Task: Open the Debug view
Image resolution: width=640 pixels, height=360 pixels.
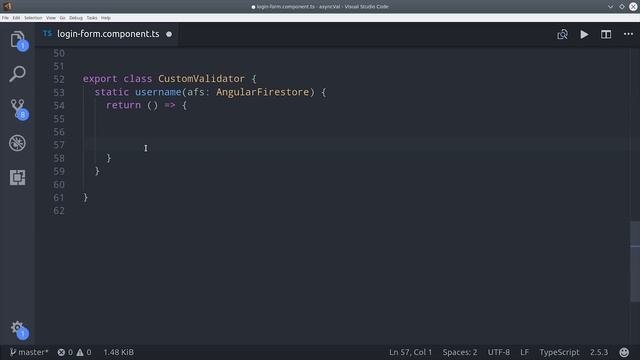Action: tap(18, 143)
